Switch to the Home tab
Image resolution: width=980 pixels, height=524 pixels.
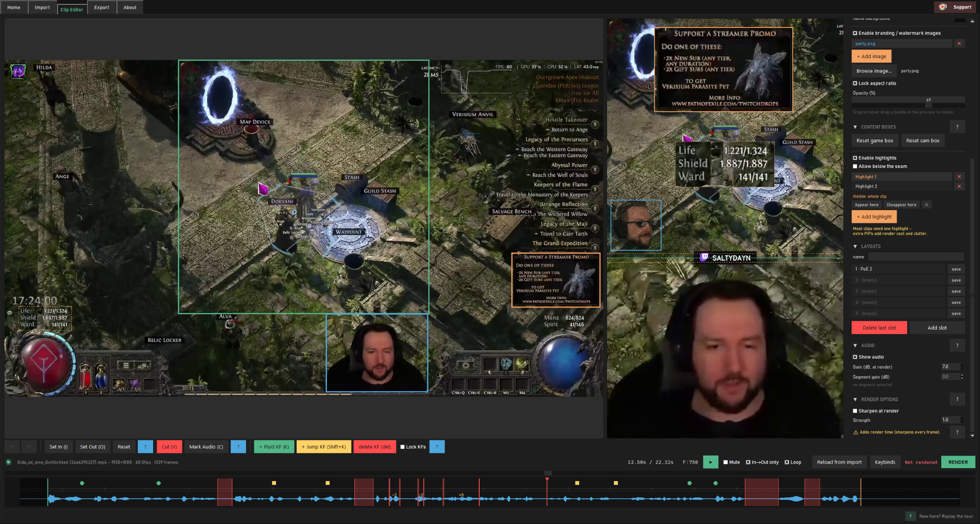(14, 7)
